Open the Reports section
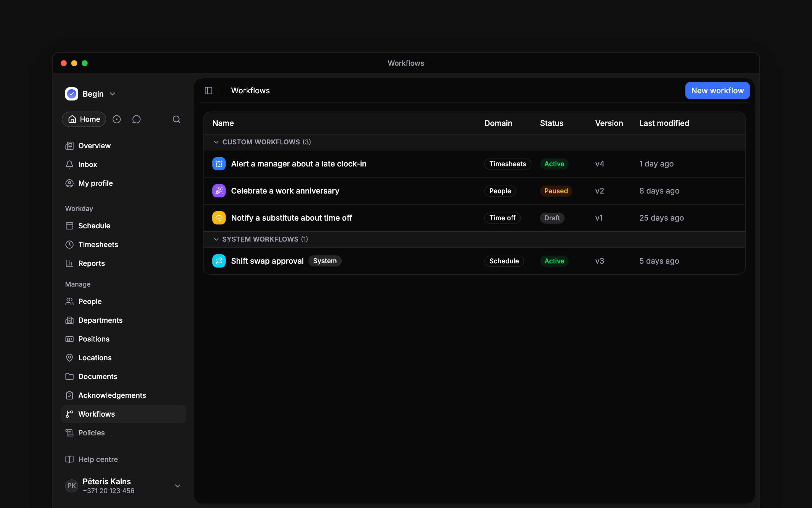The height and width of the screenshot is (508, 812). point(124,263)
